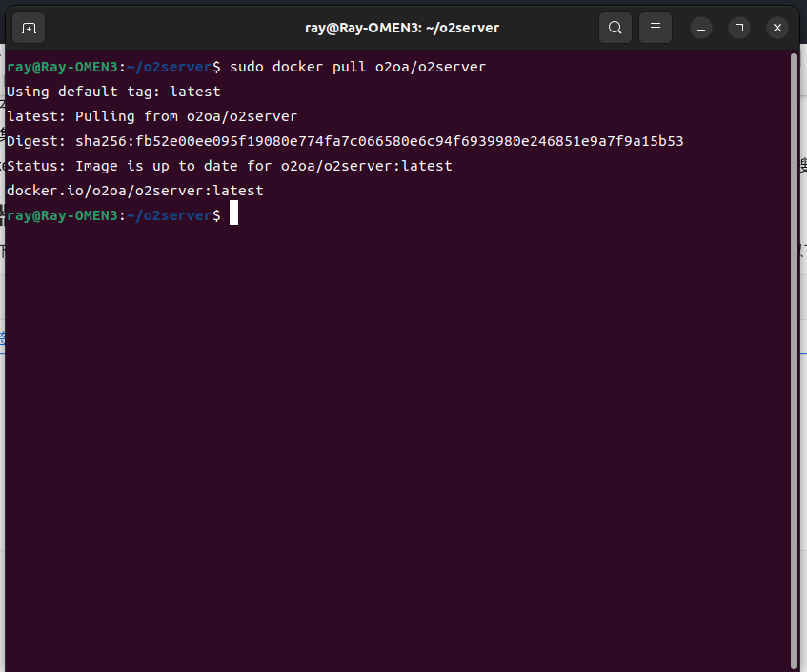Click the block cursor at the prompt

point(233,215)
